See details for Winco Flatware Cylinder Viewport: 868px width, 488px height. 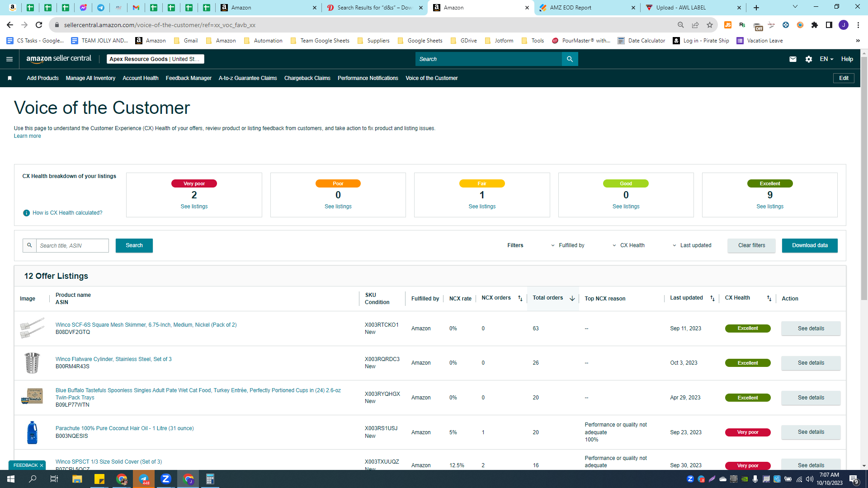tap(811, 363)
